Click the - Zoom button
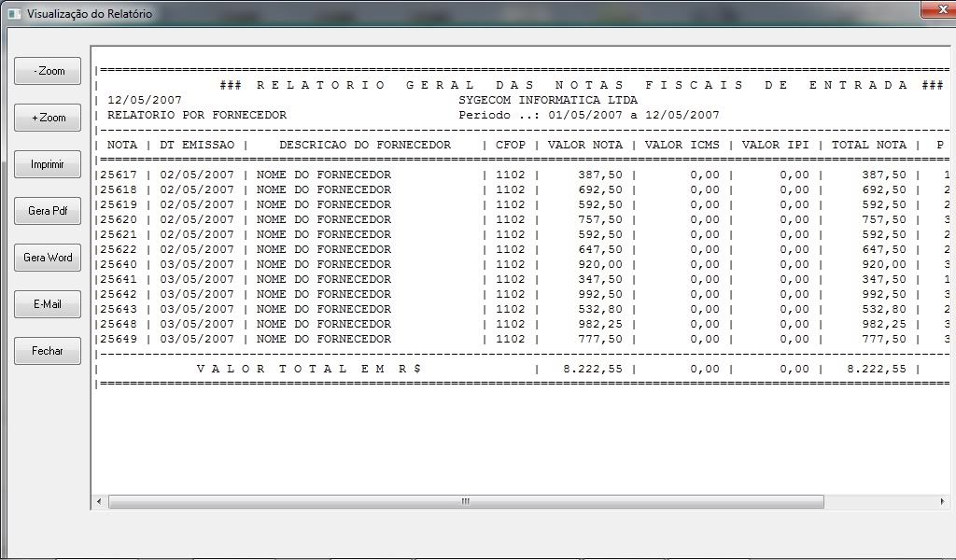956x560 pixels. (48, 71)
